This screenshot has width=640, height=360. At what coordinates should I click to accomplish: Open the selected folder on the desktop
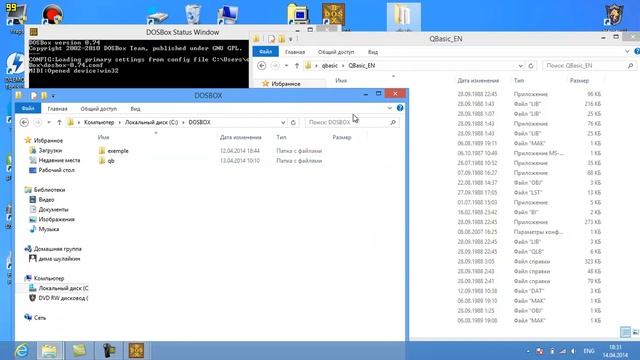click(x=404, y=17)
